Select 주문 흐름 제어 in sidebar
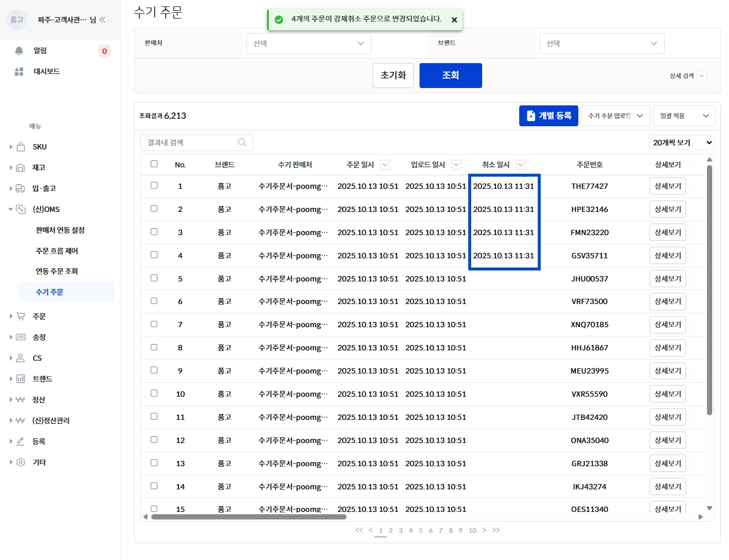Viewport: 729px width, 560px height. point(57,251)
